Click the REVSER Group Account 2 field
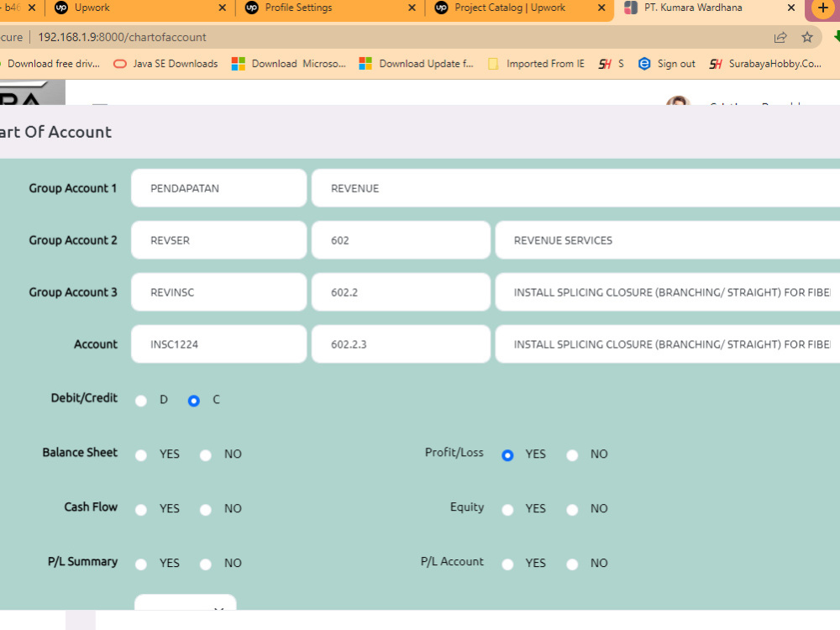 click(x=218, y=240)
